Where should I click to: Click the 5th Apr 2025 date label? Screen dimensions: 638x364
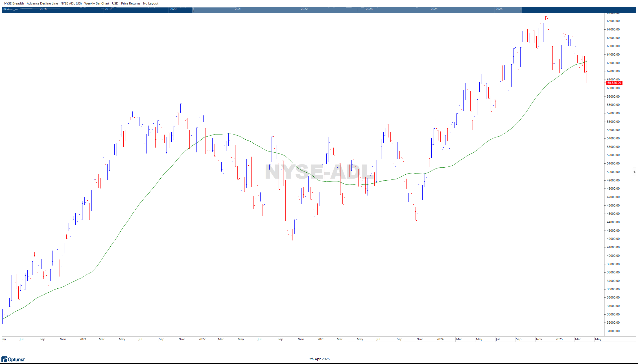coord(319,359)
